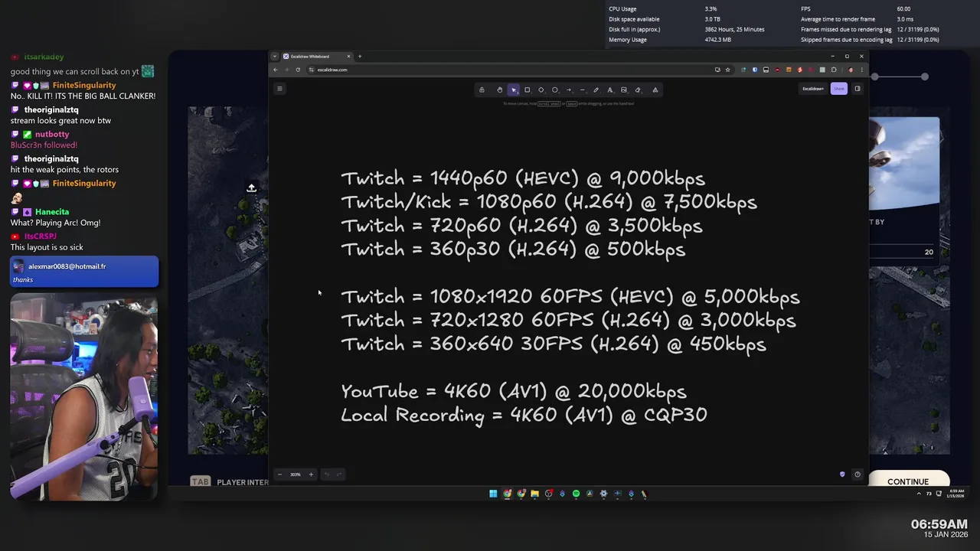
Task: Open the tab search dropdown chevron
Action: tap(275, 56)
